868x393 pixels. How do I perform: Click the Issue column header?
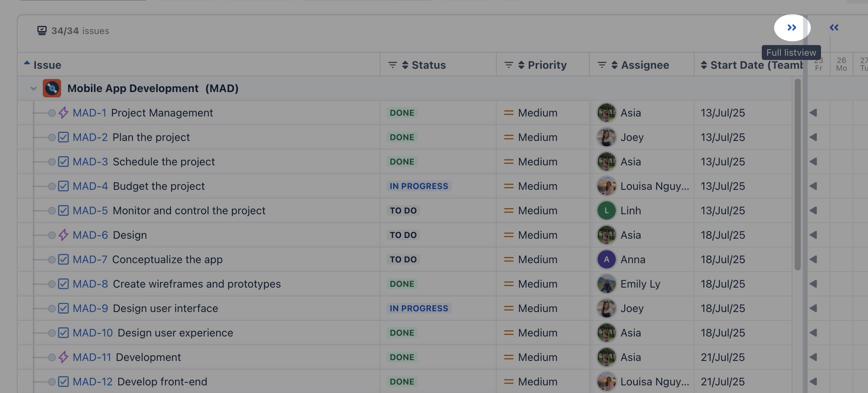click(47, 65)
